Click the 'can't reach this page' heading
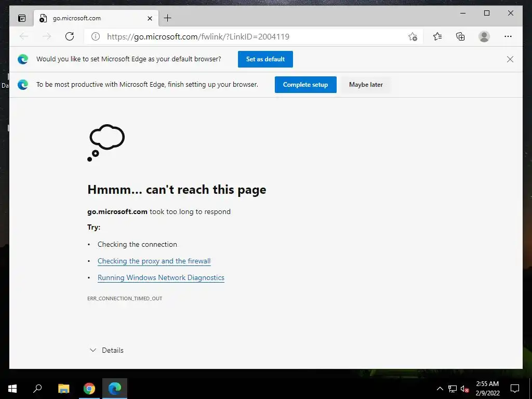 coord(177,190)
